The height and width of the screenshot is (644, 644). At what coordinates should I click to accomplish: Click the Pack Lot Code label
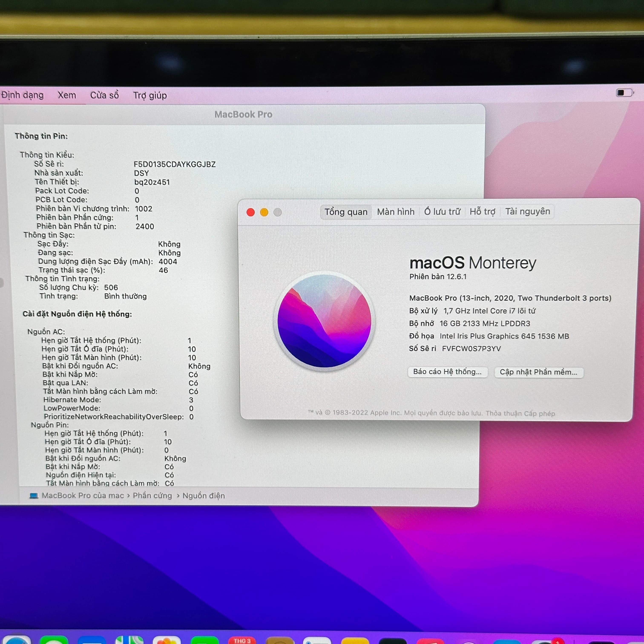(x=62, y=191)
